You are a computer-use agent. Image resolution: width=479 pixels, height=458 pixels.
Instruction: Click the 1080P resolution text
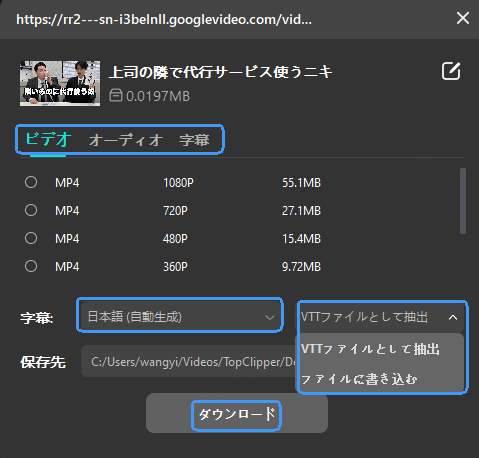pyautogui.click(x=178, y=183)
